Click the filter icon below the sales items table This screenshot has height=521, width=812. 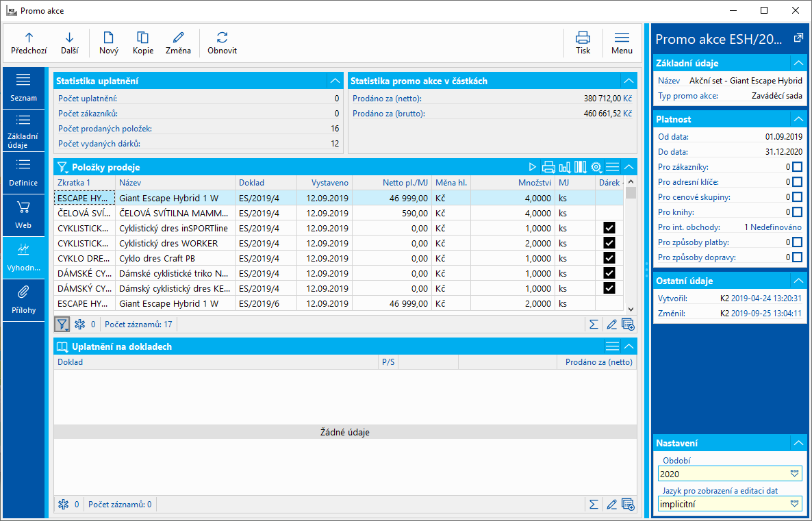click(x=62, y=324)
